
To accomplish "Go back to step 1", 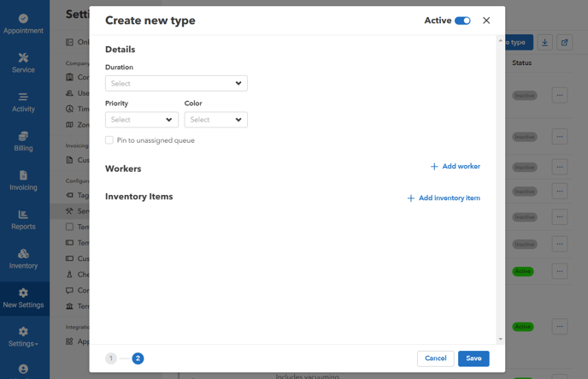I will tap(111, 358).
